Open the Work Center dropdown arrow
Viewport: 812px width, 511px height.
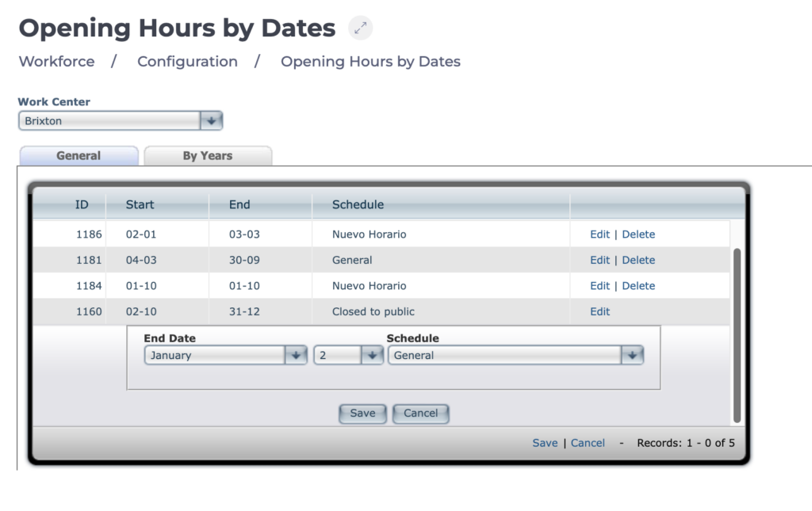pyautogui.click(x=212, y=121)
